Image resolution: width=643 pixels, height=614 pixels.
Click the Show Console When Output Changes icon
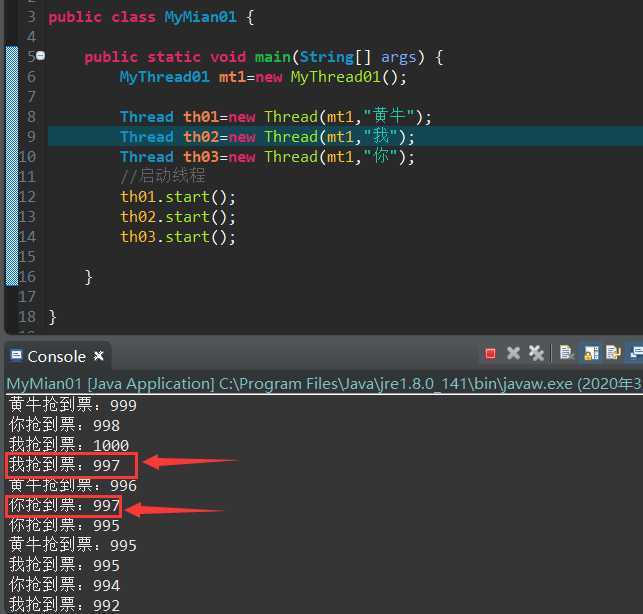(636, 353)
